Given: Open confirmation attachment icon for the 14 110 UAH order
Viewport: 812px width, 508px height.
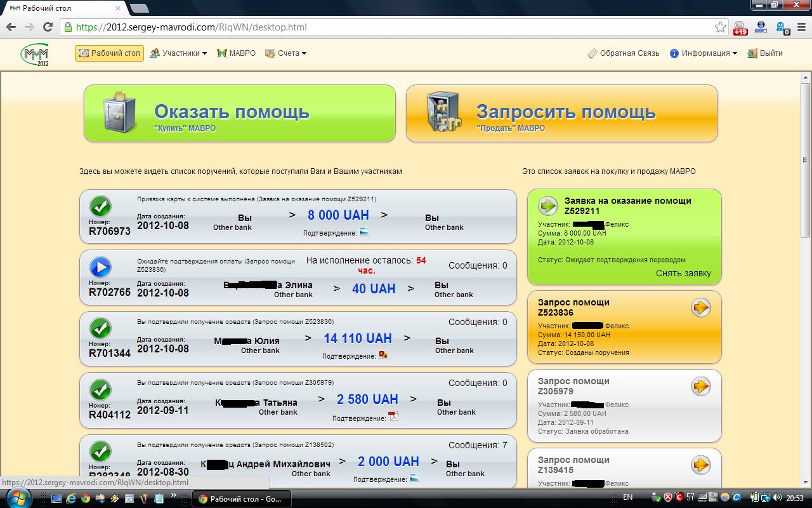Looking at the screenshot, I should tap(383, 355).
